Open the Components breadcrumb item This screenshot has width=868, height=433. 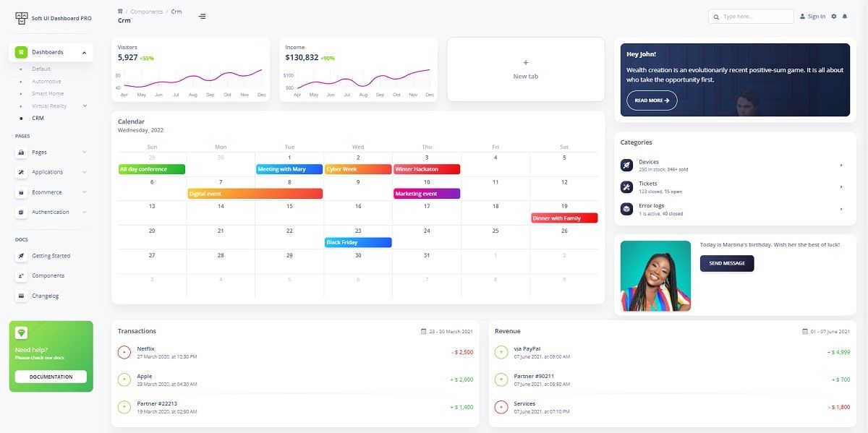click(x=145, y=12)
